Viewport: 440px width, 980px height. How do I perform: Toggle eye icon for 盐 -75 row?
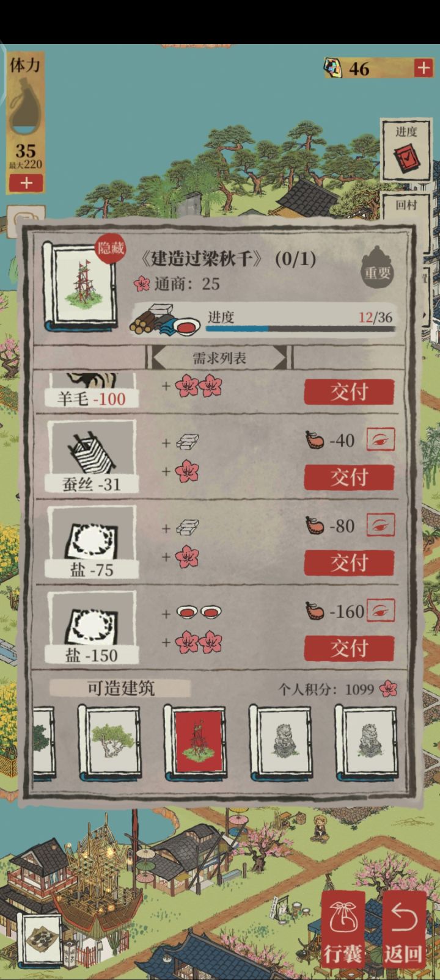coord(381,525)
